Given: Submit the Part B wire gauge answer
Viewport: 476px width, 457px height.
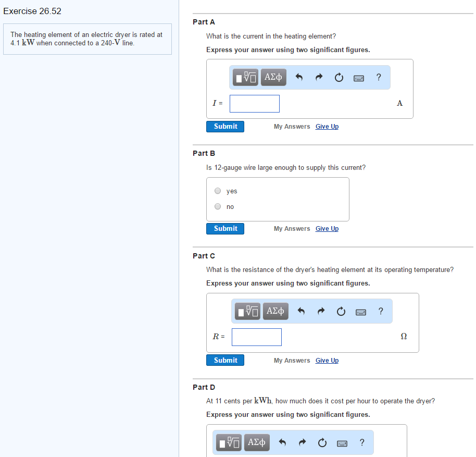Looking at the screenshot, I should [x=225, y=228].
